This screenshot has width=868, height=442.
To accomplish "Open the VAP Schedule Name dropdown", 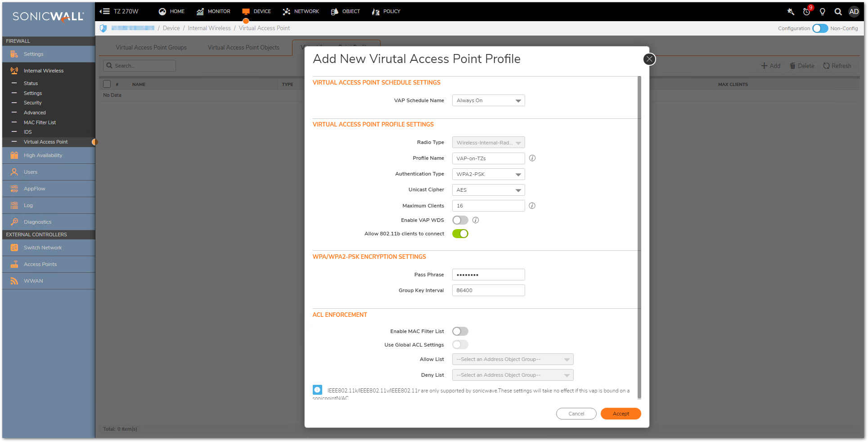I will (488, 100).
